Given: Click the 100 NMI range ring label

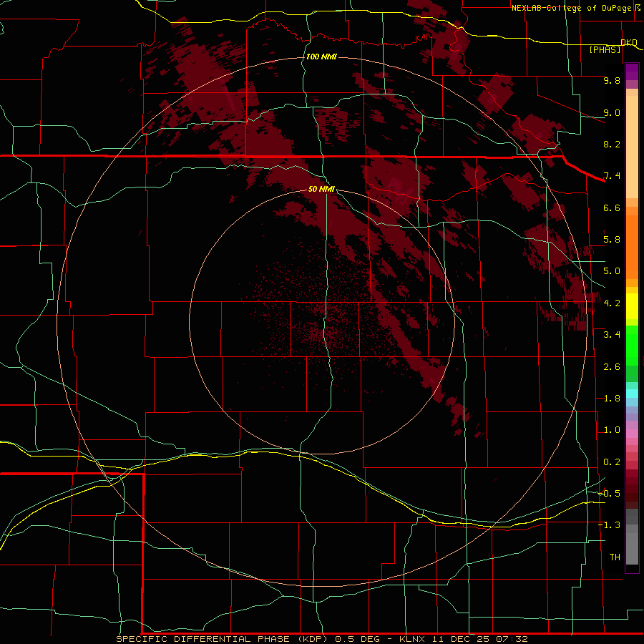Looking at the screenshot, I should point(321,57).
